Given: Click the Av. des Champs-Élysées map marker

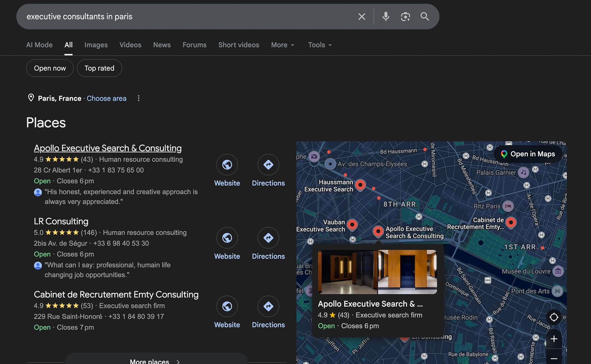Looking at the screenshot, I should [330, 164].
